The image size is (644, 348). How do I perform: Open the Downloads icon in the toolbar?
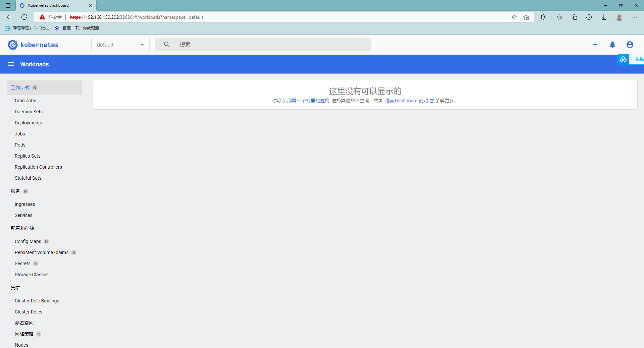(604, 17)
